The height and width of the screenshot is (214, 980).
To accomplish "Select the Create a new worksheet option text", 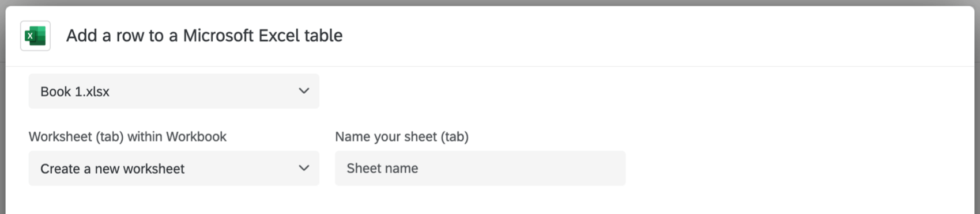I will pyautogui.click(x=112, y=169).
